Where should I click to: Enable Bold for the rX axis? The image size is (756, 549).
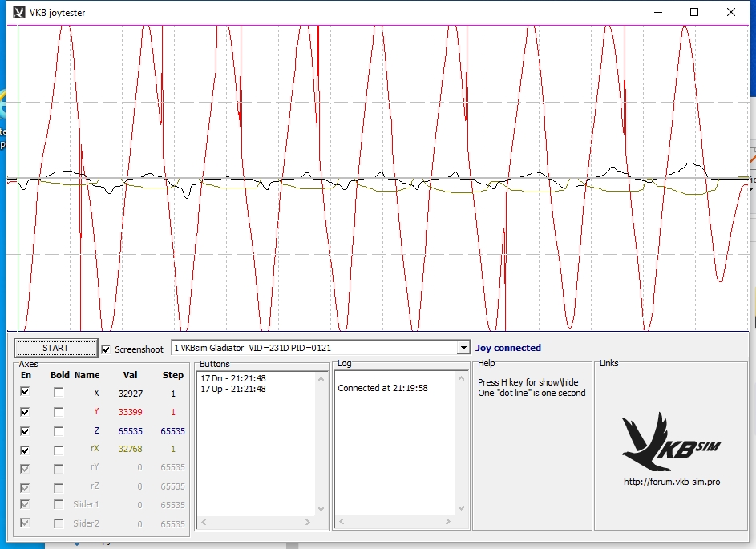click(x=59, y=450)
